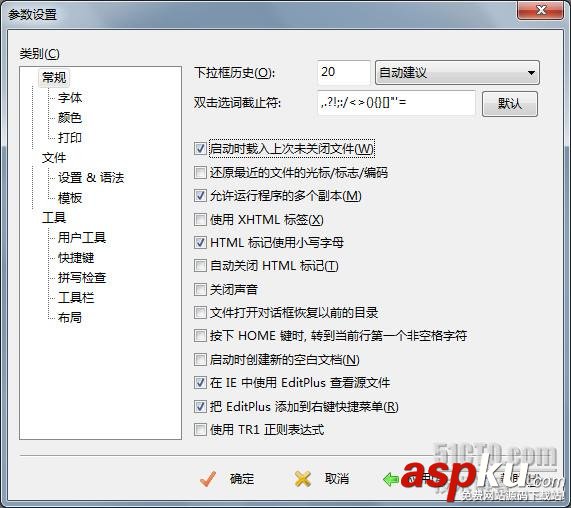Enable 自动关闭 HTML 标记
571x508 pixels.
[200, 265]
